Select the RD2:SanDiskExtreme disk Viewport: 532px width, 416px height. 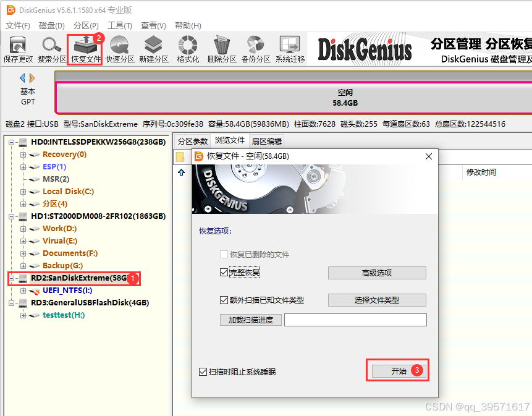point(78,278)
